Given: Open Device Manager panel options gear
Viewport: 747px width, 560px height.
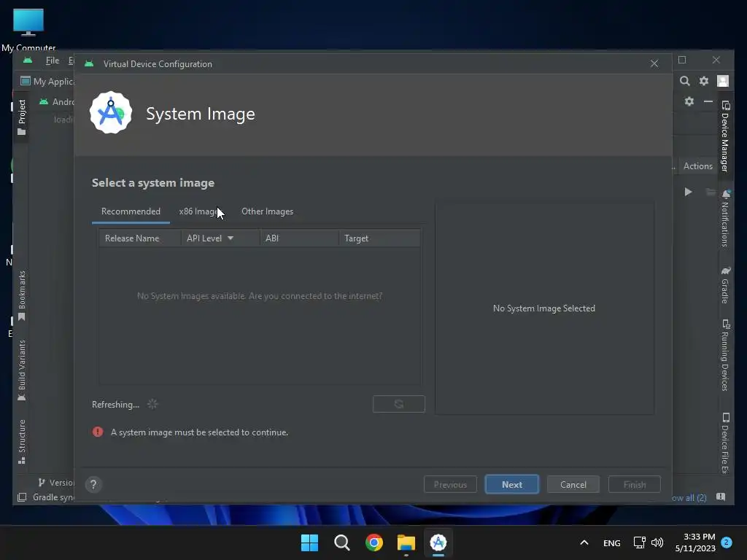Looking at the screenshot, I should [x=689, y=101].
